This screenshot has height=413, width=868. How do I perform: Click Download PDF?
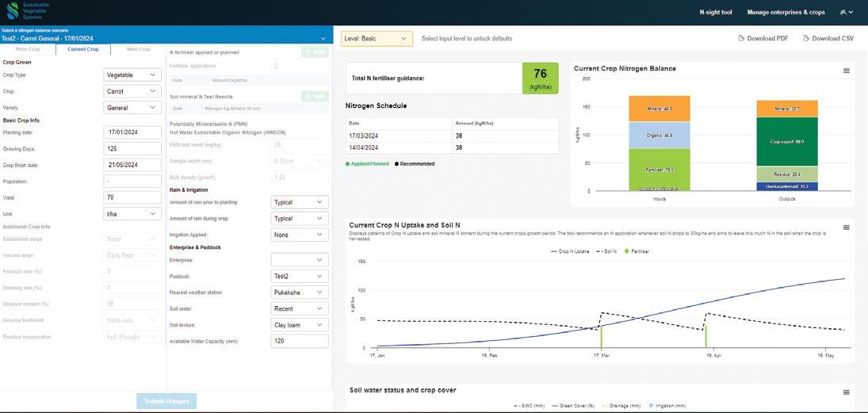point(763,39)
